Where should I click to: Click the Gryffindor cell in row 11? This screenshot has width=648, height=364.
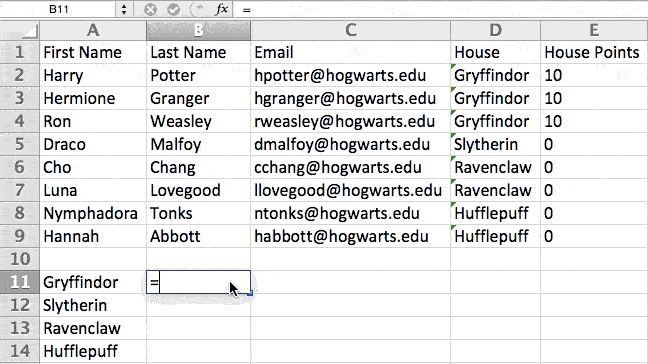[93, 282]
